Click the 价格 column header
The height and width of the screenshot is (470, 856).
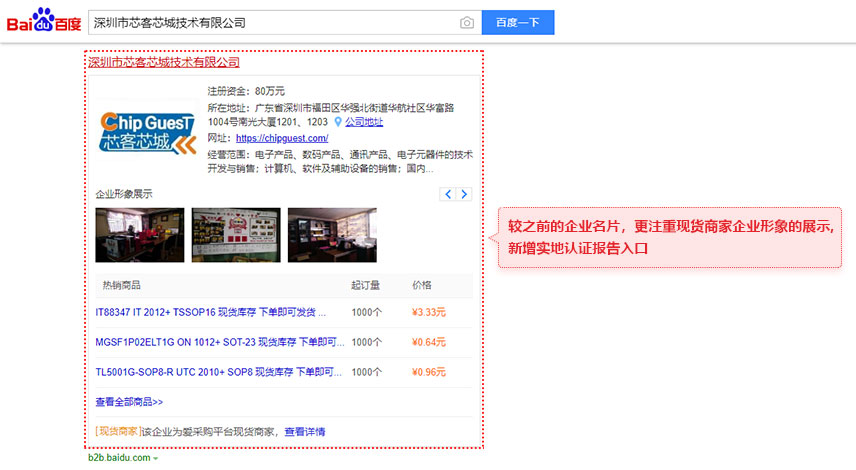(421, 285)
